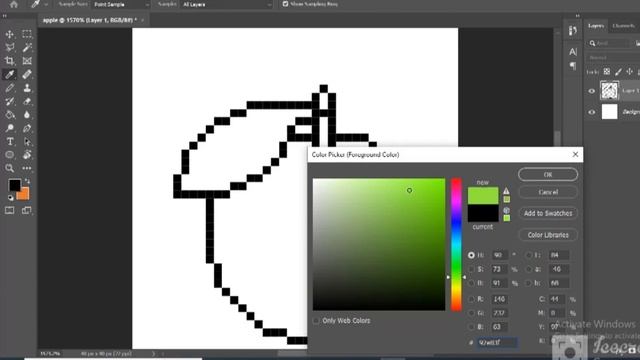
Task: Select the H hue radio button
Action: [x=471, y=255]
